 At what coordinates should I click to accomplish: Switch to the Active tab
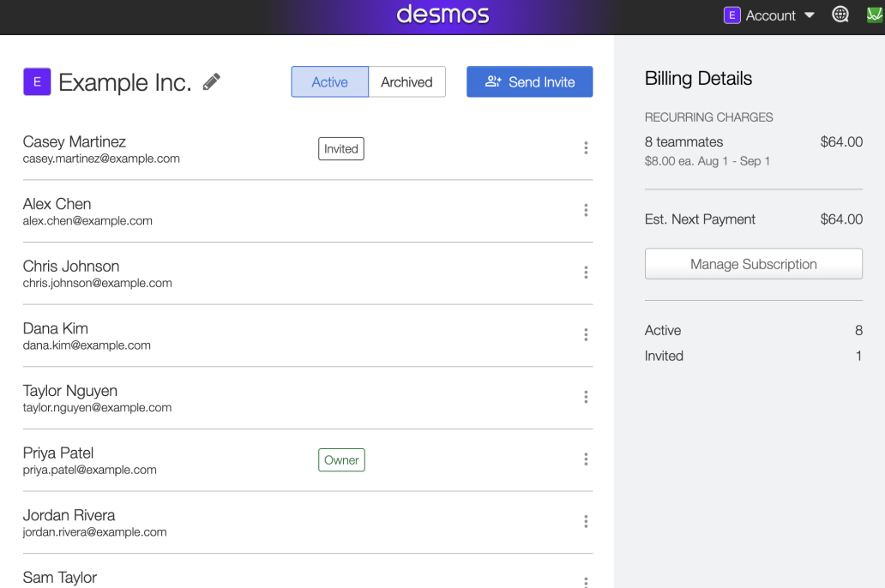329,81
